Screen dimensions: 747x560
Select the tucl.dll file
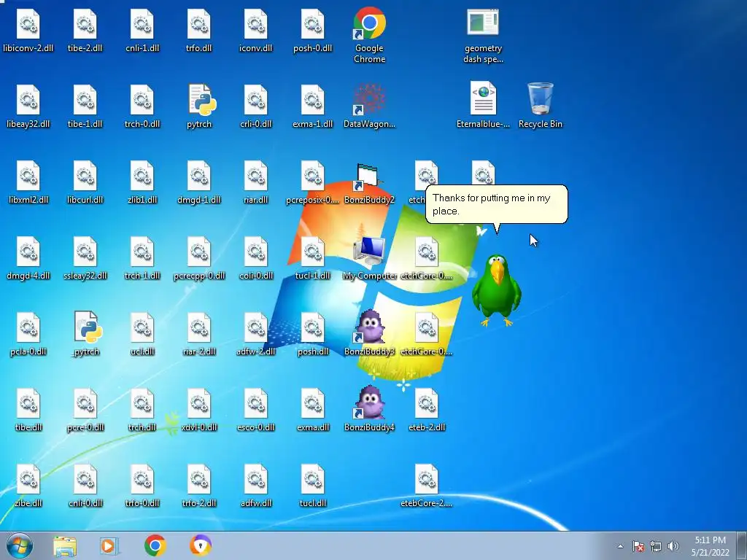[x=312, y=485]
